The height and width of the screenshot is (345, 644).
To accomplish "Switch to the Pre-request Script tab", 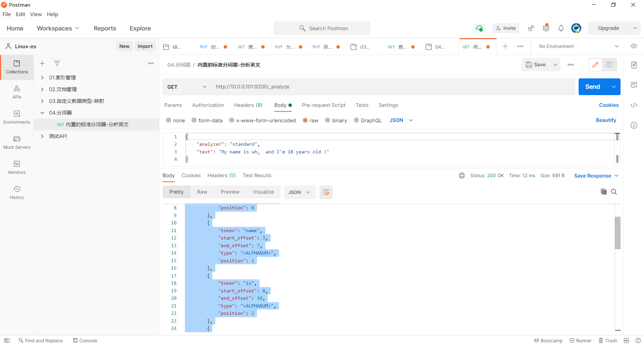I will coord(324,105).
